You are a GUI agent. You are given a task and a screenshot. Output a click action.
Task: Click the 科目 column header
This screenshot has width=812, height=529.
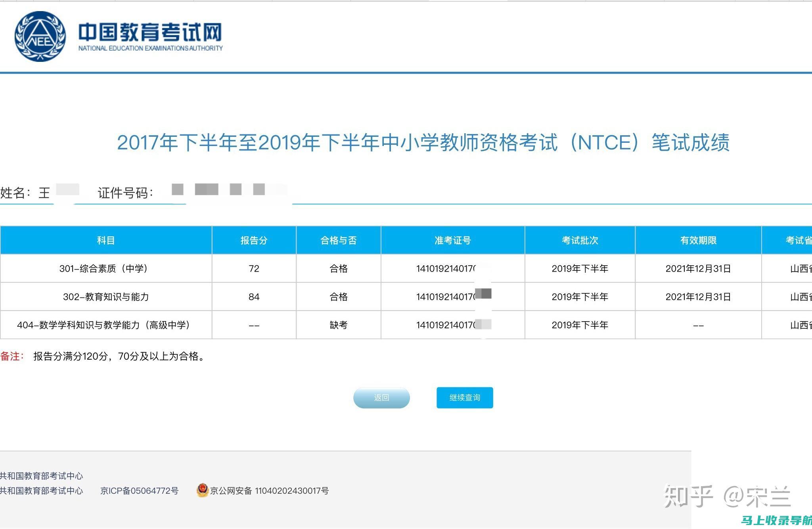pyautogui.click(x=106, y=240)
